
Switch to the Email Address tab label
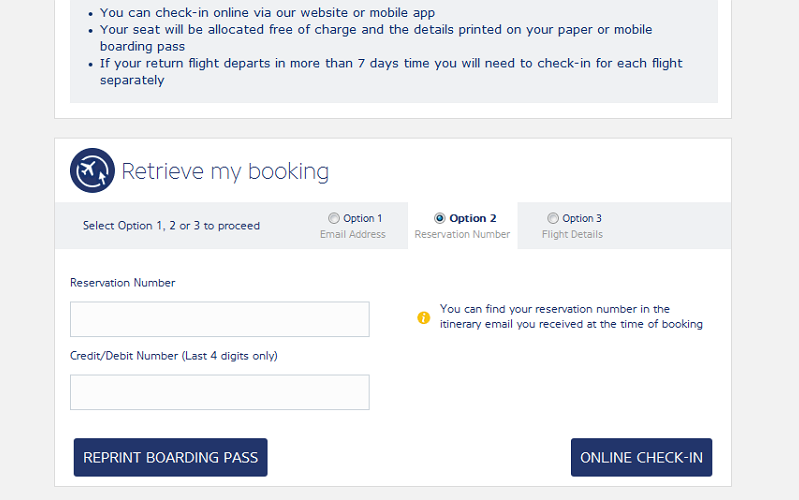click(x=352, y=235)
